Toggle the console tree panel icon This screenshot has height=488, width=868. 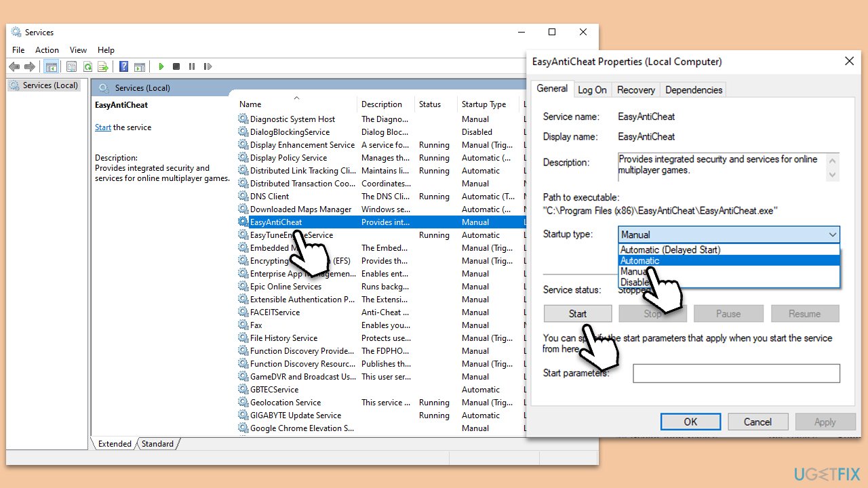click(52, 66)
